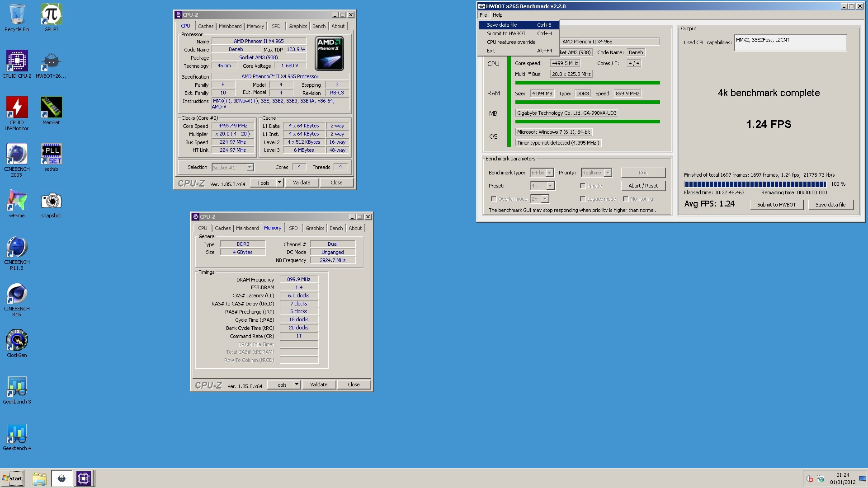Image resolution: width=868 pixels, height=488 pixels.
Task: Launch Geekbench 4 from desktop
Action: (x=17, y=436)
